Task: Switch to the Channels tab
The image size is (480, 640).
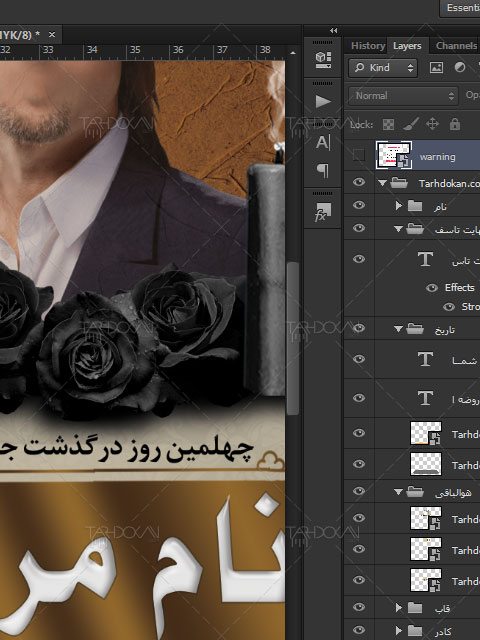Action: point(456,46)
